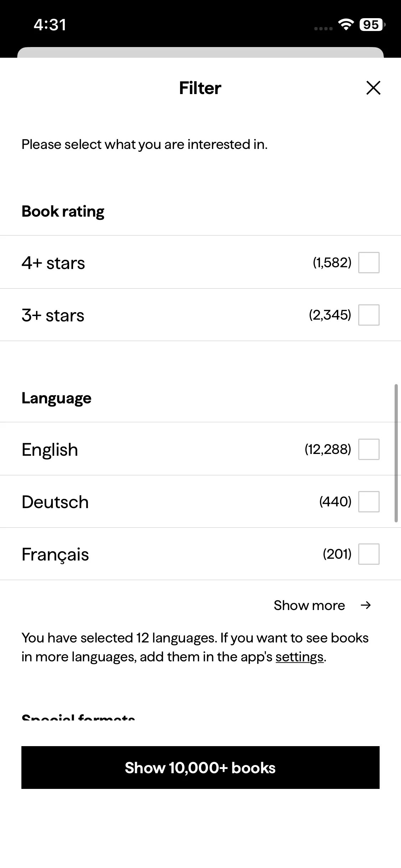Viewport: 401px width, 868px height.
Task: Tick the 4+ stars checkbox
Action: click(369, 263)
